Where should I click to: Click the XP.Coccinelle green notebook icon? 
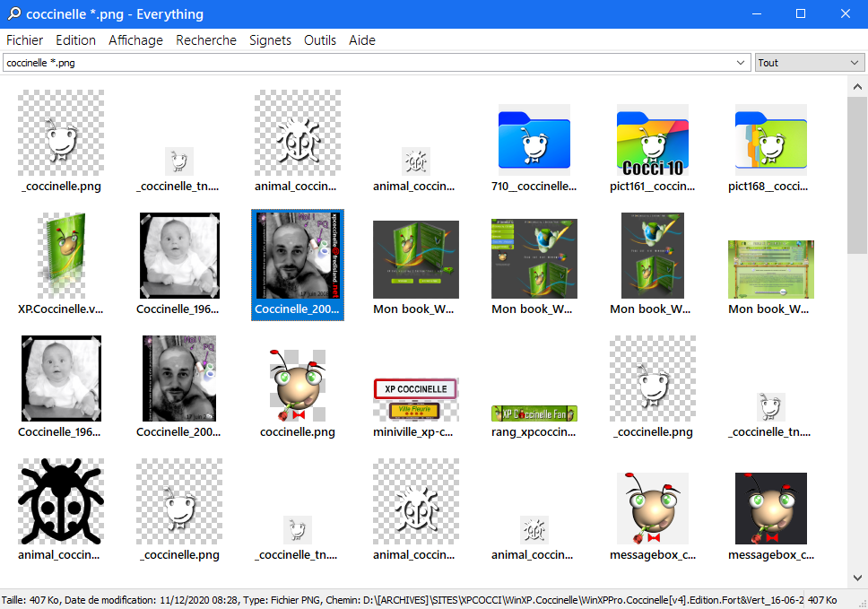click(x=61, y=256)
